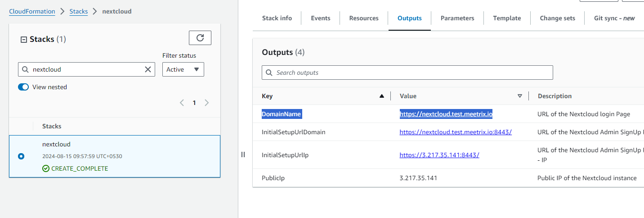644x218 pixels.
Task: Click the outputs search magnifier icon
Action: [x=269, y=73]
